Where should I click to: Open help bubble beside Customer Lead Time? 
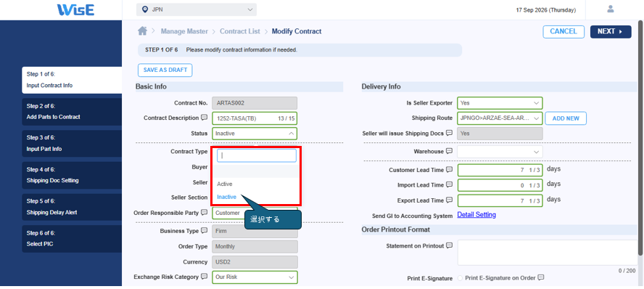point(450,169)
